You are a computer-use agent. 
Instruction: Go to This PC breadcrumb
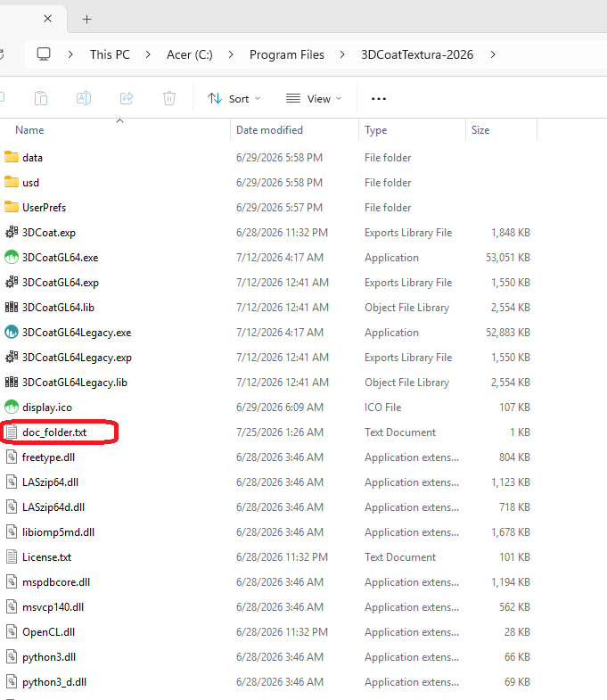(110, 54)
